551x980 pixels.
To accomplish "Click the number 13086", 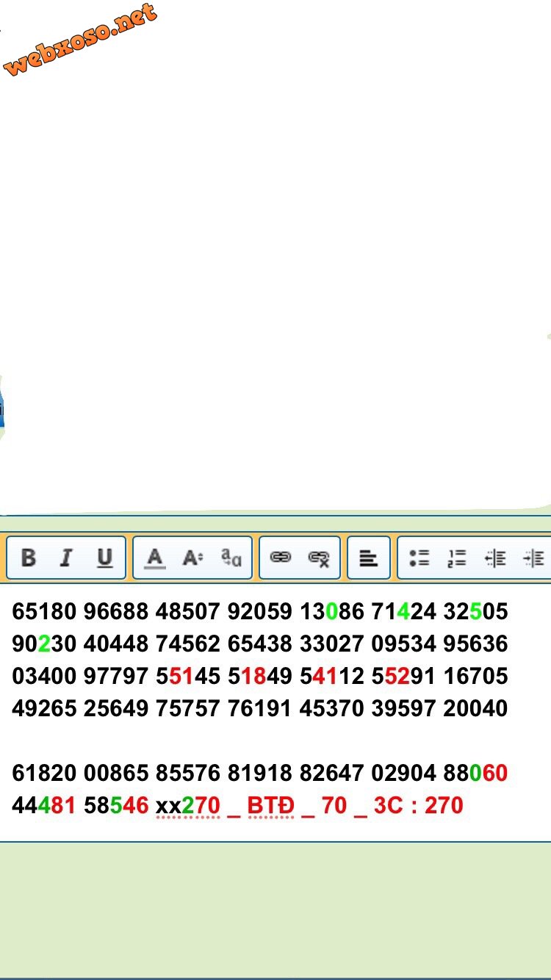I will 332,611.
